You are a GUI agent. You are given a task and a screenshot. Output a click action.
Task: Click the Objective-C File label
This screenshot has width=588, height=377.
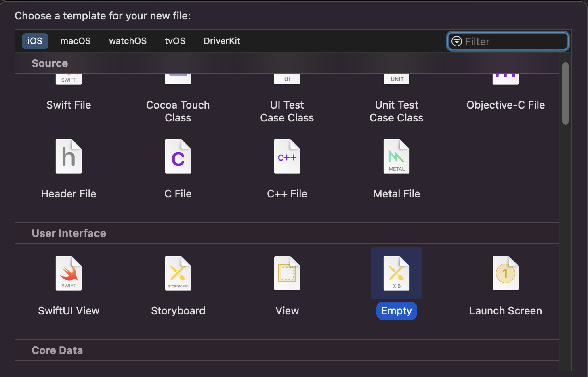click(x=506, y=105)
